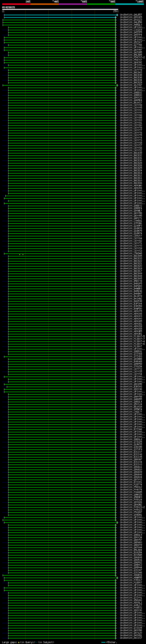The height and width of the screenshot is (644, 146).
Task: Open hit UniRef100_Q45TP5
Action: (x=131, y=32)
